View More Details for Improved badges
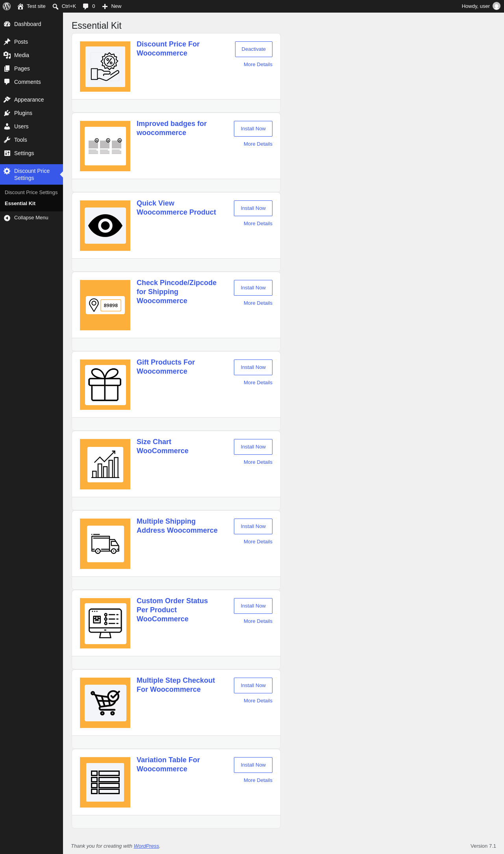504x854 pixels. (x=258, y=144)
